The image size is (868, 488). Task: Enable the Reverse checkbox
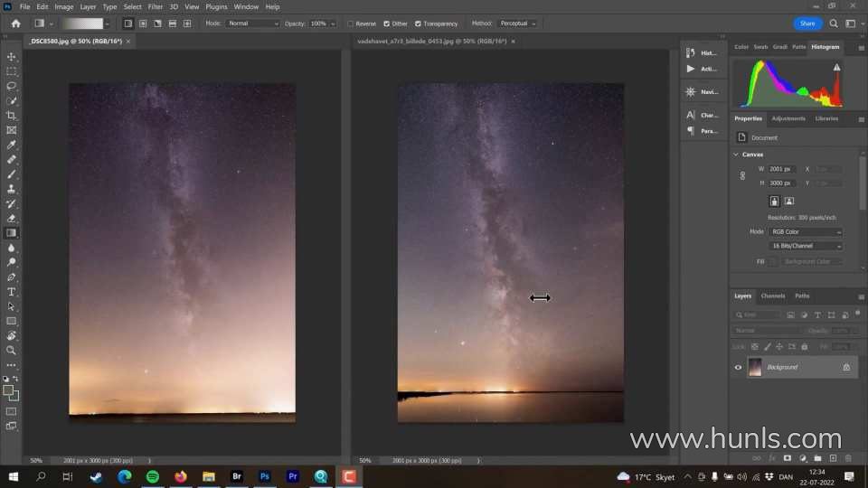351,23
